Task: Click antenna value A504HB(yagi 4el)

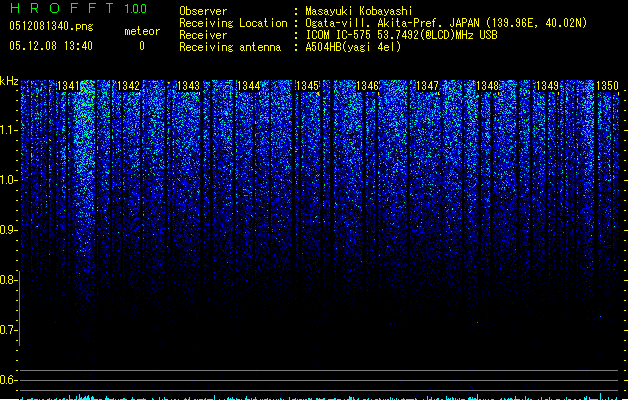Action: pos(353,47)
